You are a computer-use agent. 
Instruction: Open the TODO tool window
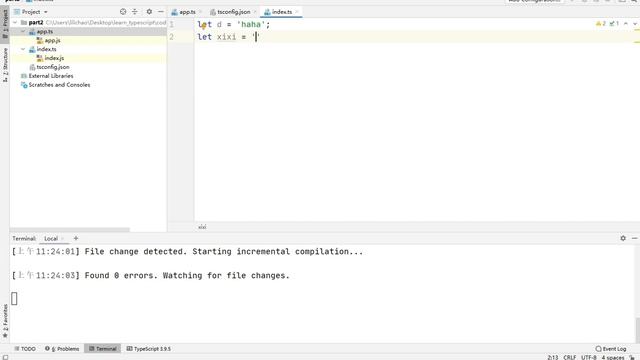25,349
